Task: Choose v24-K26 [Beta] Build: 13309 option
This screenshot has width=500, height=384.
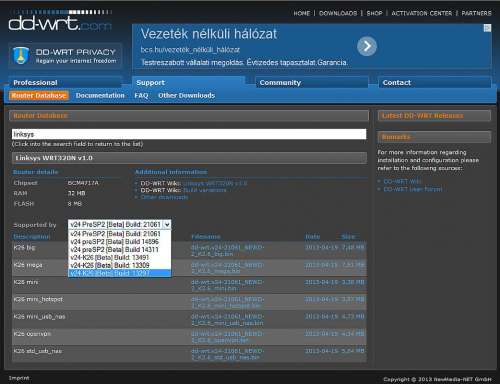Action: tap(120, 265)
